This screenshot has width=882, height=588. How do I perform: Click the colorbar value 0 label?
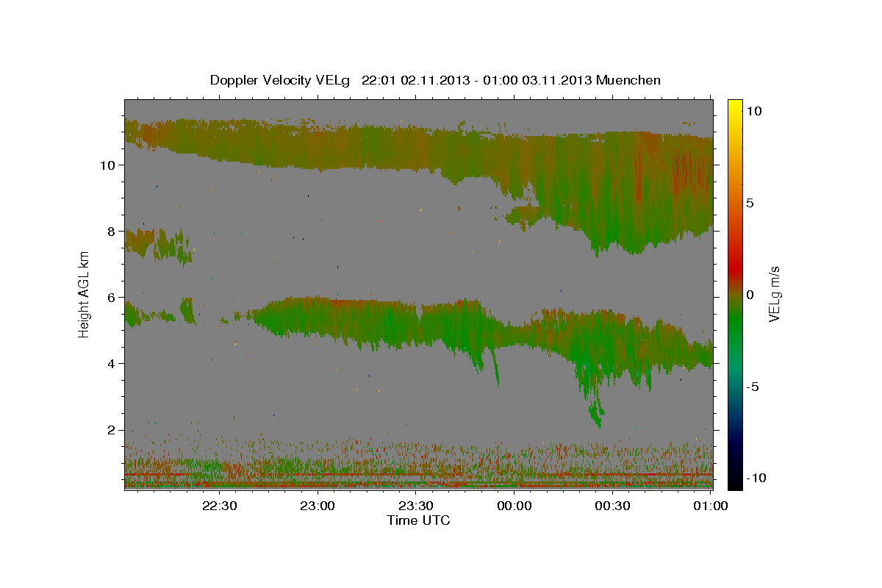coord(750,295)
